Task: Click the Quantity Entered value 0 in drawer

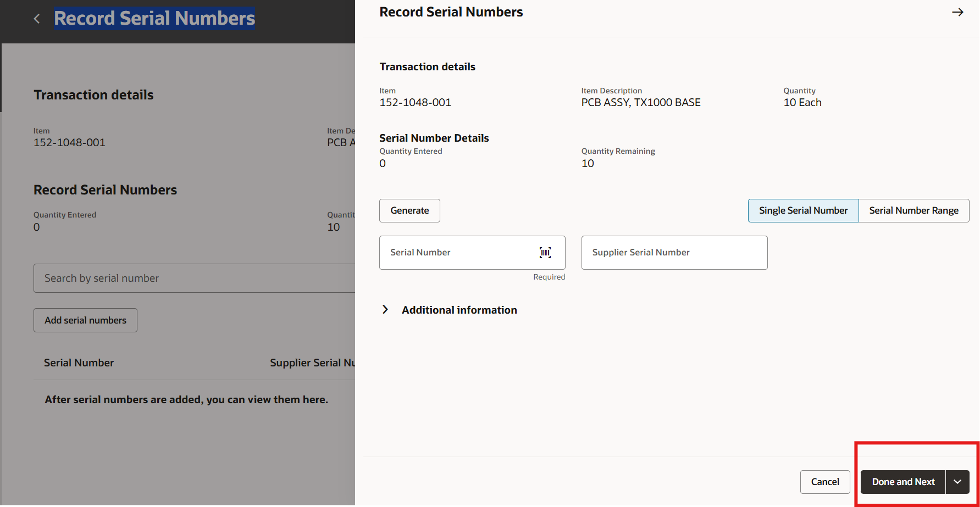Action: click(x=383, y=163)
